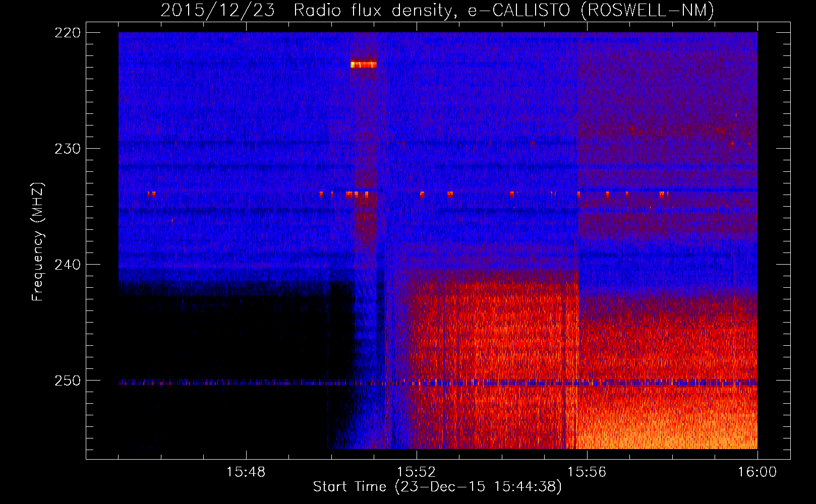Click the date "2015/12/23" in the title
Screen dimensions: 816x504
point(218,10)
